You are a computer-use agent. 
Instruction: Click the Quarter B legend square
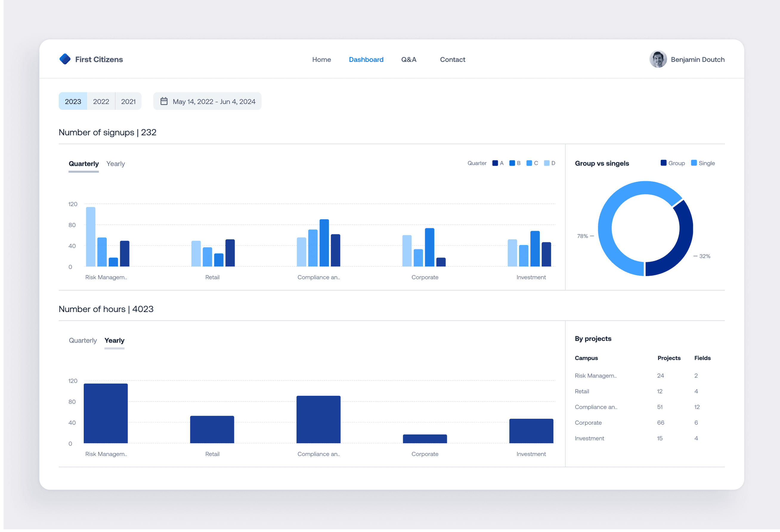[512, 163]
